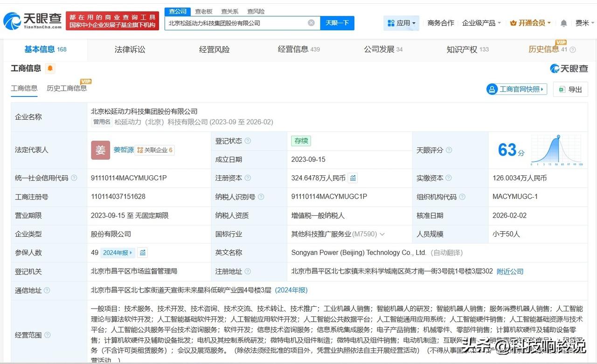Switch to the 查公司 search tab
597x364 pixels.
tap(178, 11)
